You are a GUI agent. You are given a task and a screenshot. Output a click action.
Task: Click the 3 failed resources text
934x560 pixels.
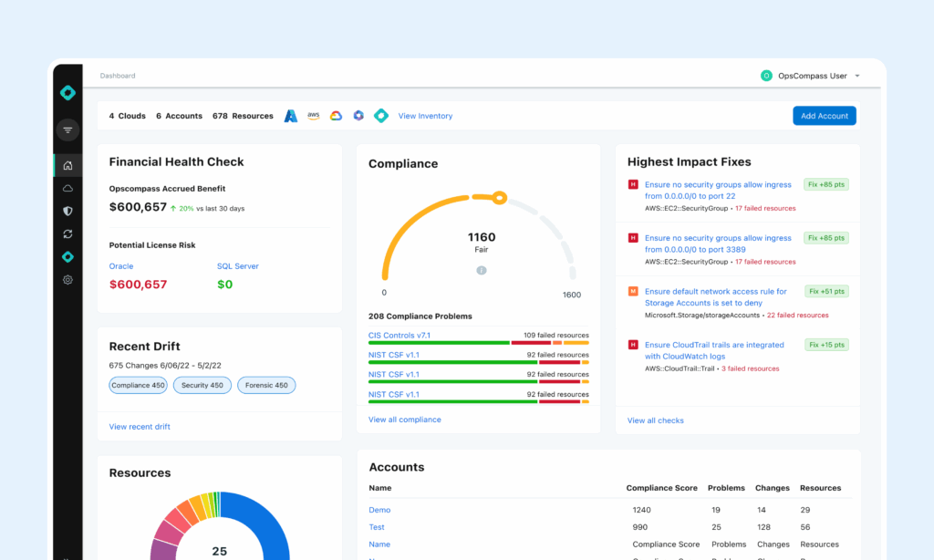[x=750, y=368]
